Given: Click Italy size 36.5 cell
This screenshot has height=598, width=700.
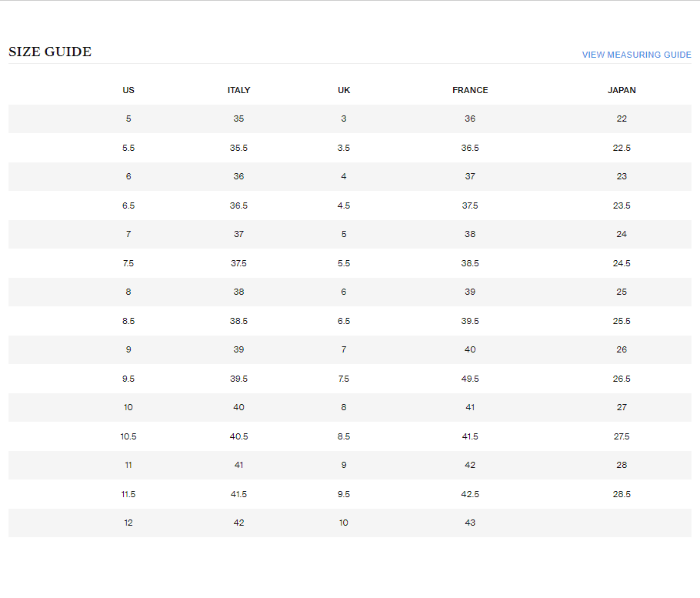Looking at the screenshot, I should click(238, 205).
